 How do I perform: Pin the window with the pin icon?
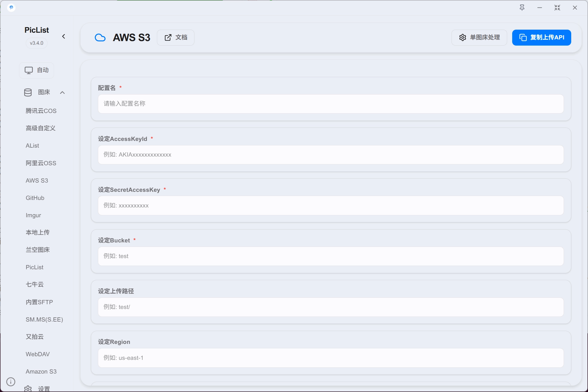522,8
